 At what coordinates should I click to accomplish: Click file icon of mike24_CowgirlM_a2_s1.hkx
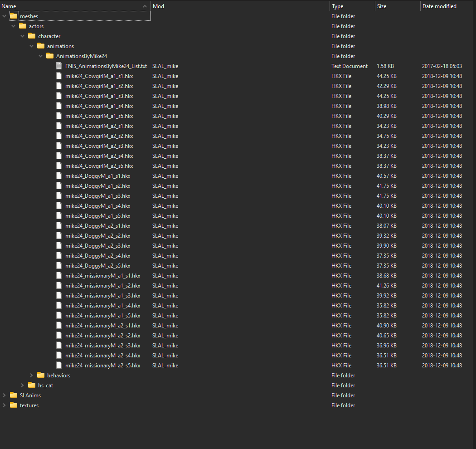tap(59, 126)
